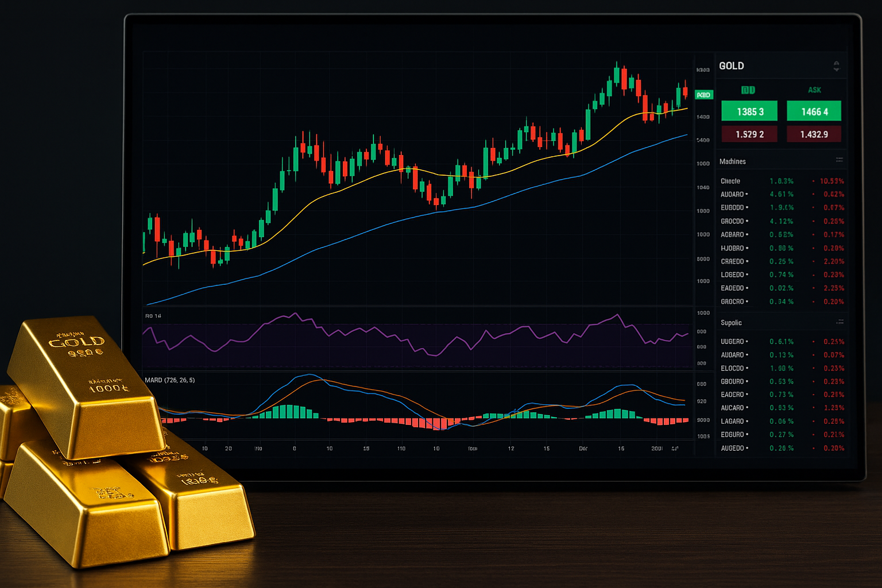Select the Checle row in Machines list
The image size is (882, 588).
click(730, 181)
